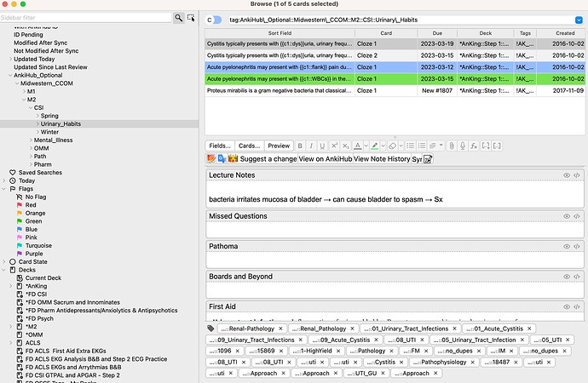Screen dimensions: 588x383
Task: Toggle the cards/notes switch beside search
Action: click(214, 20)
